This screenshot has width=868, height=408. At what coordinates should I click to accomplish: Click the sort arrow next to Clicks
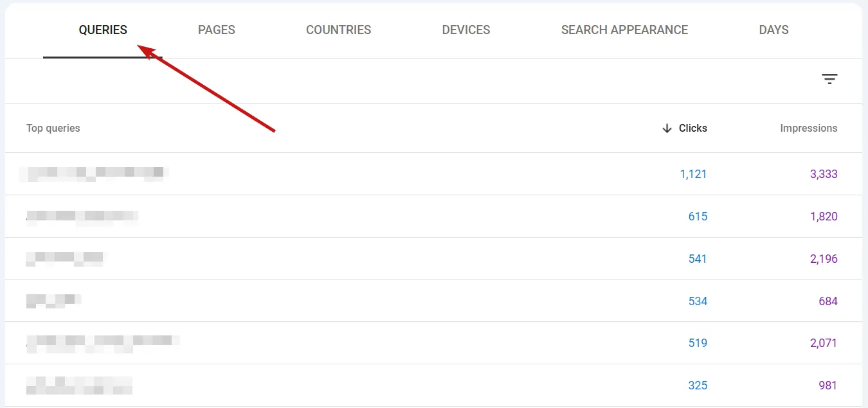click(667, 128)
